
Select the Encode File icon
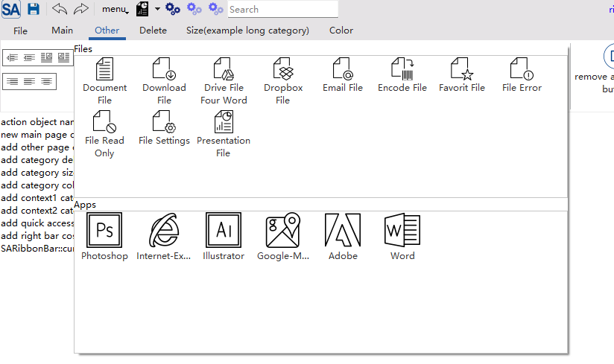(402, 69)
